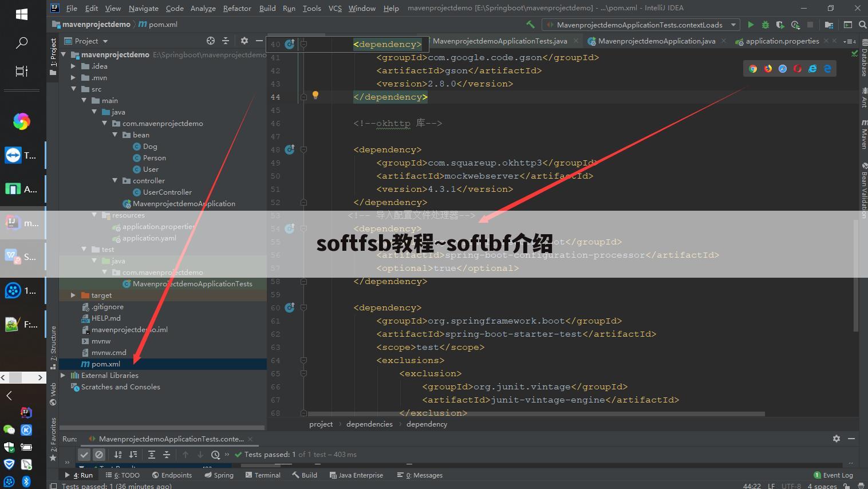Open the Terminal tool window tab
The image size is (868, 489).
263,475
